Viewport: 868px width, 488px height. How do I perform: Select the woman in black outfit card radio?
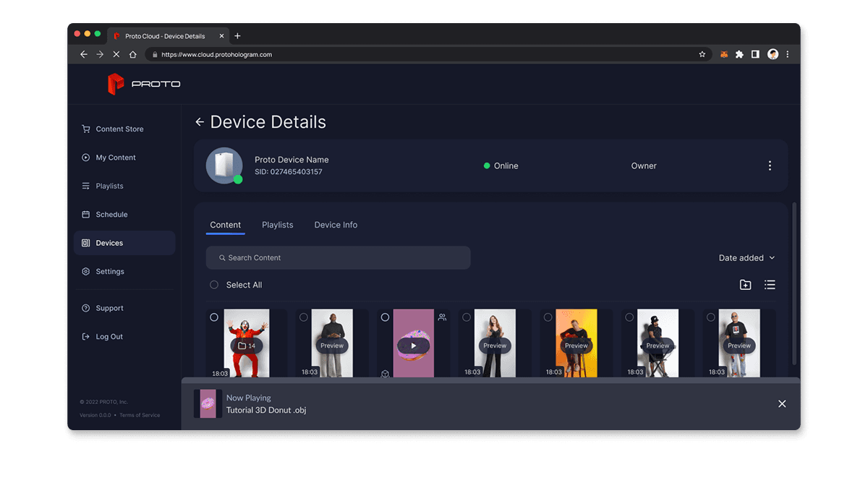467,317
